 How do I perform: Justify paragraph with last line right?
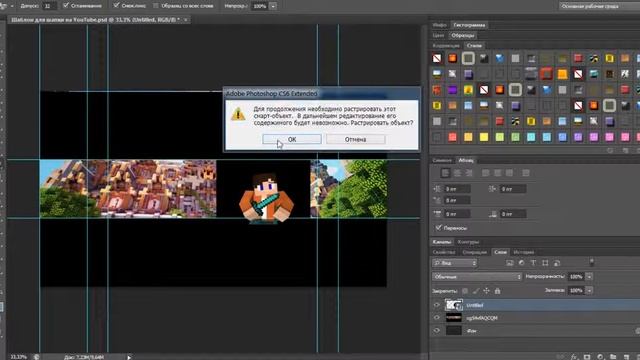(x=509, y=173)
